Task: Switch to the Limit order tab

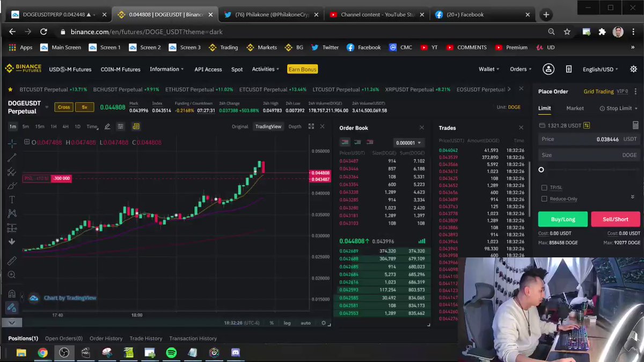Action: coord(544,108)
